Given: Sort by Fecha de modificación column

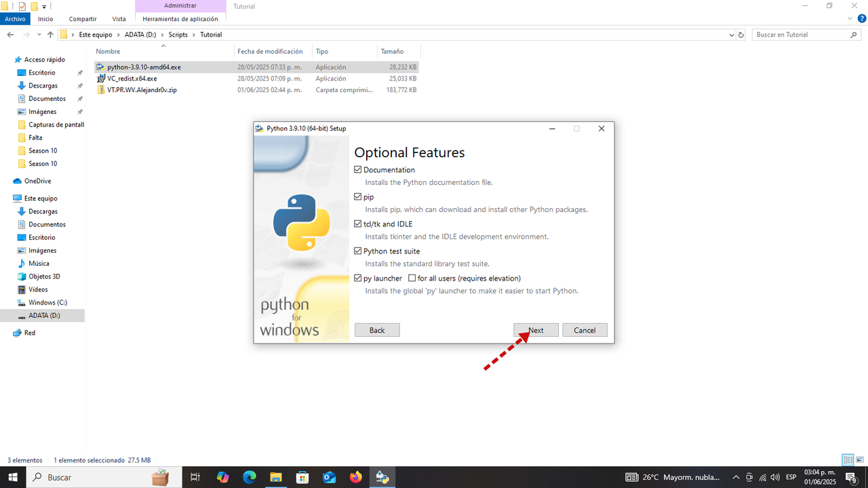Looking at the screenshot, I should tap(273, 52).
